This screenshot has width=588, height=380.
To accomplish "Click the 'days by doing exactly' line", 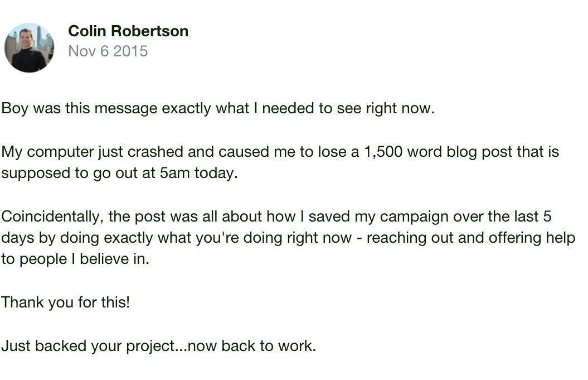I will pyautogui.click(x=288, y=238).
